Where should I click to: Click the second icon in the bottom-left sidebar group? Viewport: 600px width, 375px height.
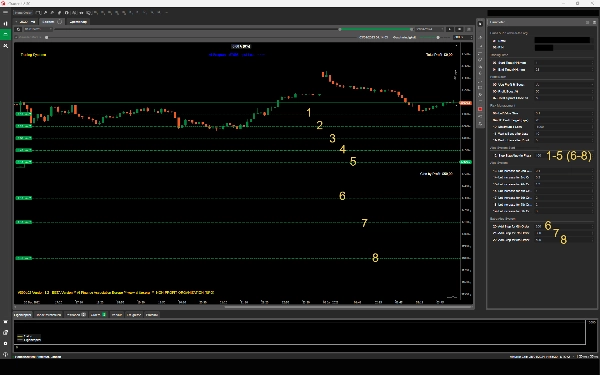(x=5, y=333)
